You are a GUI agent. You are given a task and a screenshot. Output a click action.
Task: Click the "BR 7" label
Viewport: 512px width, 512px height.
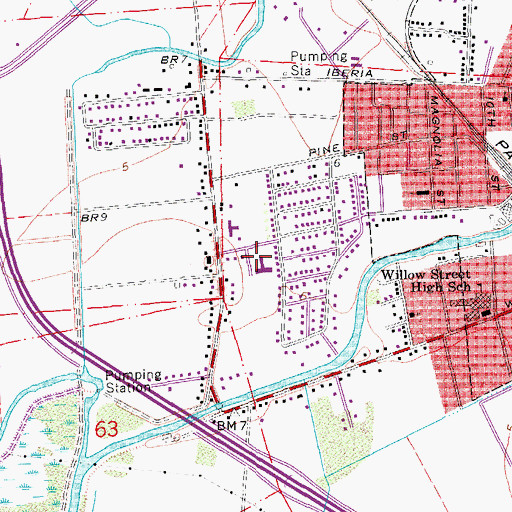[x=174, y=60]
